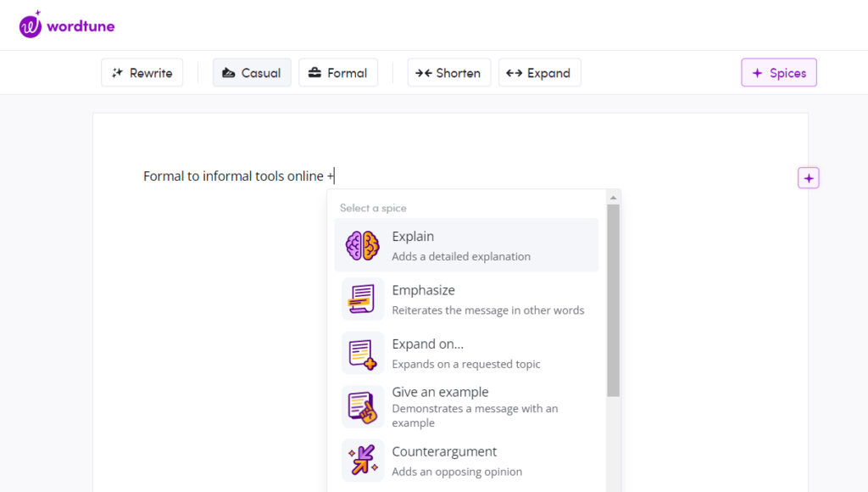Image resolution: width=868 pixels, height=492 pixels.
Task: Click the briefcase icon on the Formal button
Action: (x=315, y=72)
